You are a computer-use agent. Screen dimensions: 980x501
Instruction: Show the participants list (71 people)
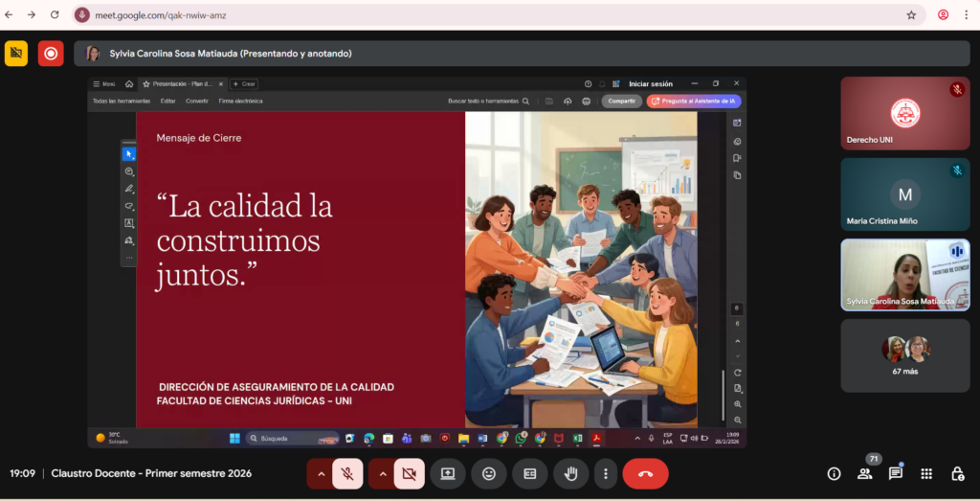tap(865, 473)
